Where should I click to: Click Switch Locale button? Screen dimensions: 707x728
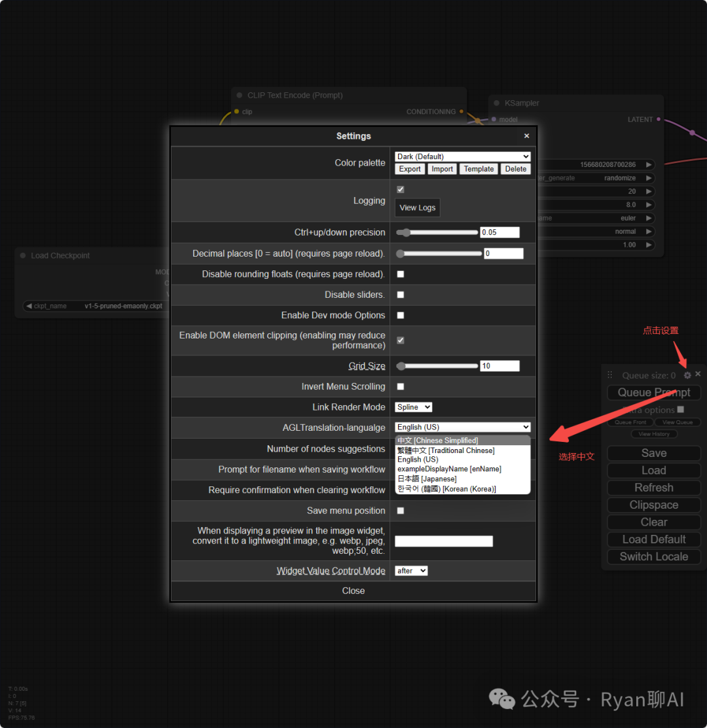[x=653, y=556]
